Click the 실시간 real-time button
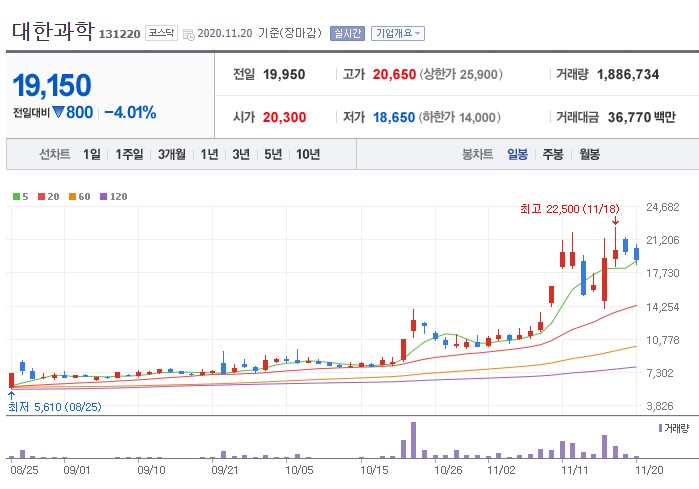The width and height of the screenshot is (699, 489). [x=347, y=33]
